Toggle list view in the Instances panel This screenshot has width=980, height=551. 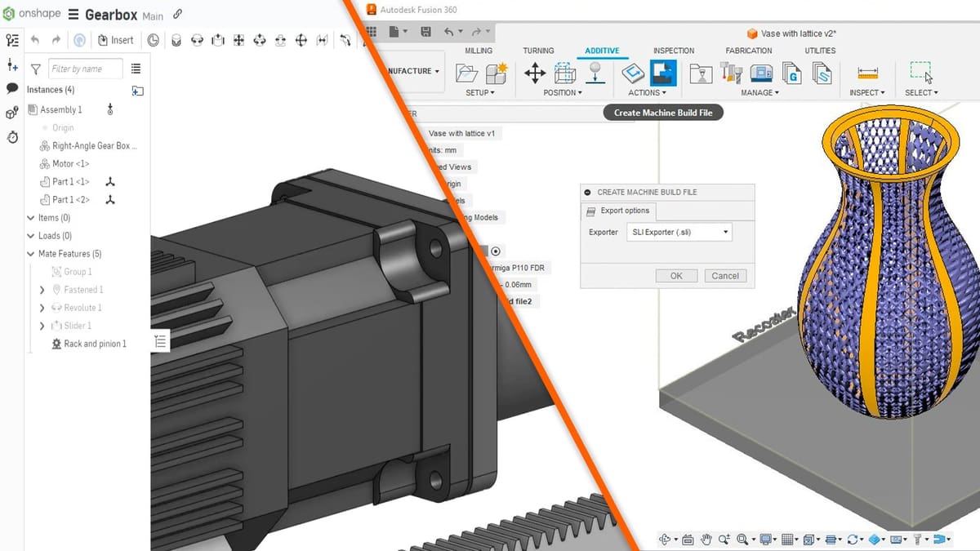(136, 69)
